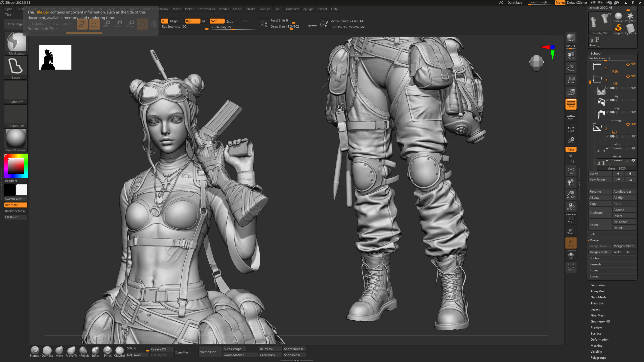644x362 pixels.
Task: Click the MergeVisible button
Action: (600, 252)
